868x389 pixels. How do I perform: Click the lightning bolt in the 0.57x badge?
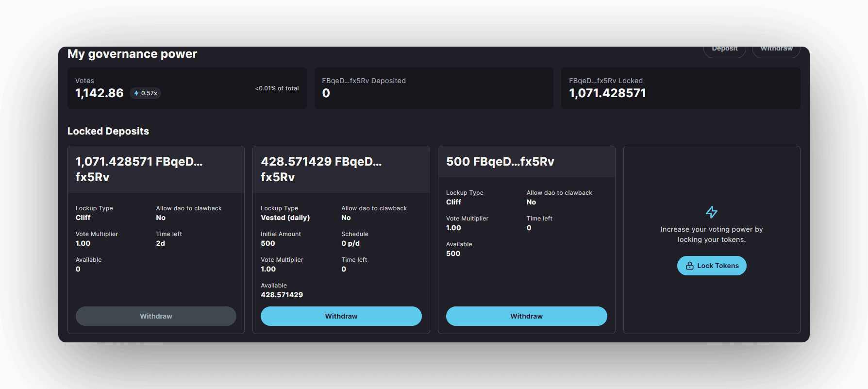click(x=136, y=93)
